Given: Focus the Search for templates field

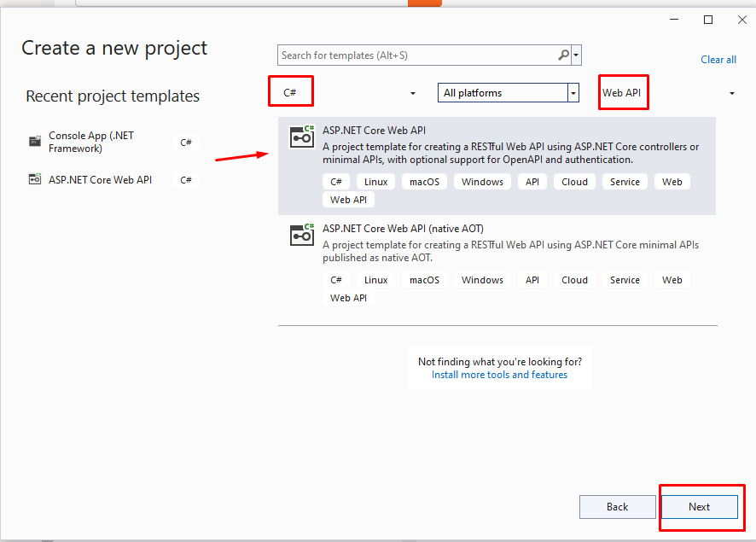Looking at the screenshot, I should 418,55.
